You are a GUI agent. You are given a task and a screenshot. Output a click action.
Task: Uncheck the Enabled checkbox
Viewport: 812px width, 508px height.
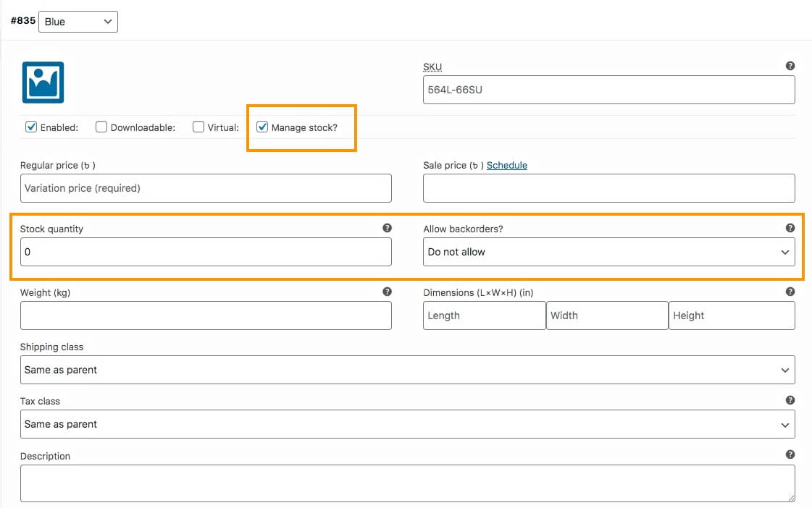31,127
